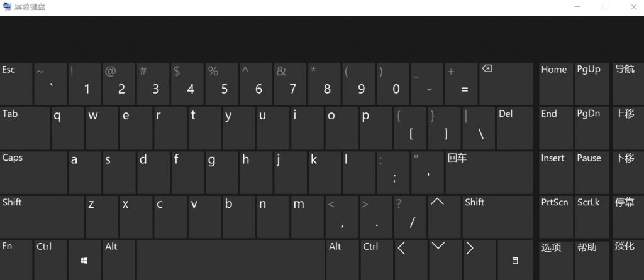
Task: Click the 淡化 fade key
Action: pos(628,261)
